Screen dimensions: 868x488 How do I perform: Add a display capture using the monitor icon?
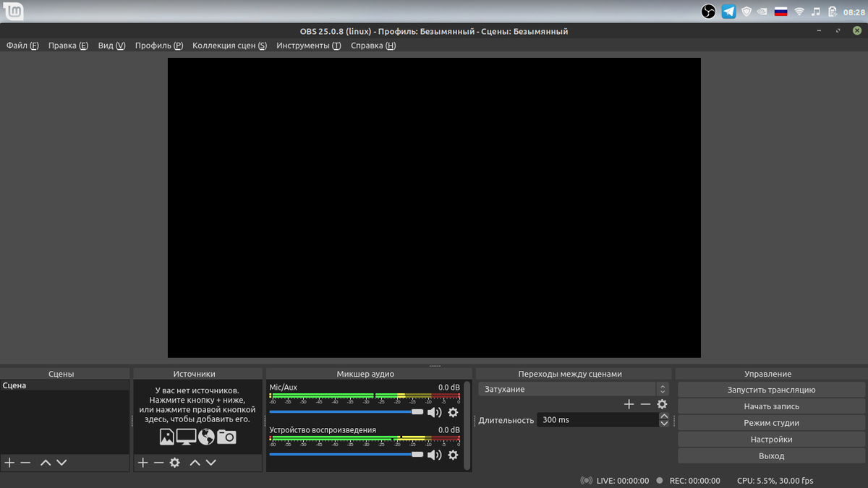click(x=187, y=437)
